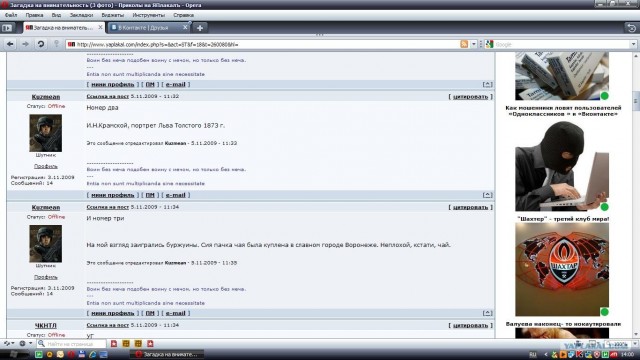Open closed tabs trash icon
This screenshot has width=640, height=360.
pyautogui.click(x=631, y=28)
